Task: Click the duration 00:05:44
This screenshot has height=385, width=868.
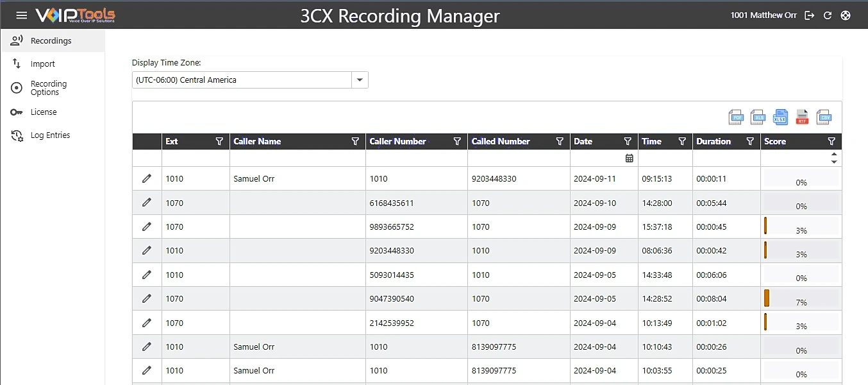Action: 712,203
